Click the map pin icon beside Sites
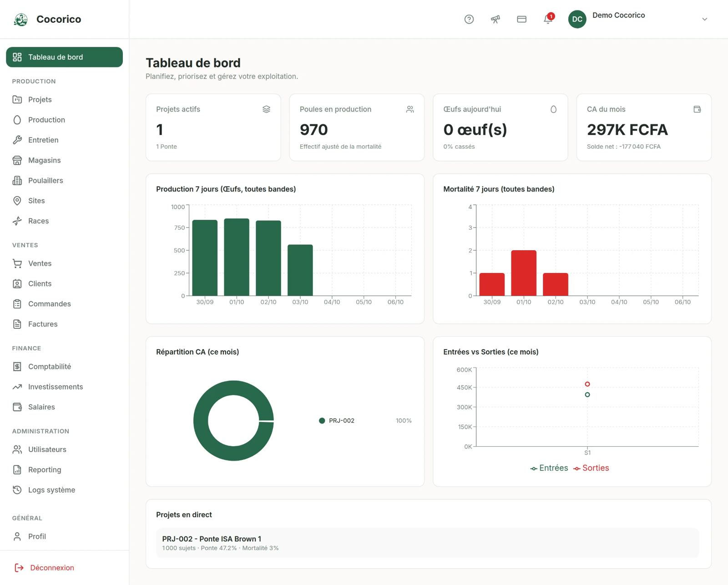The height and width of the screenshot is (585, 728). tap(17, 201)
